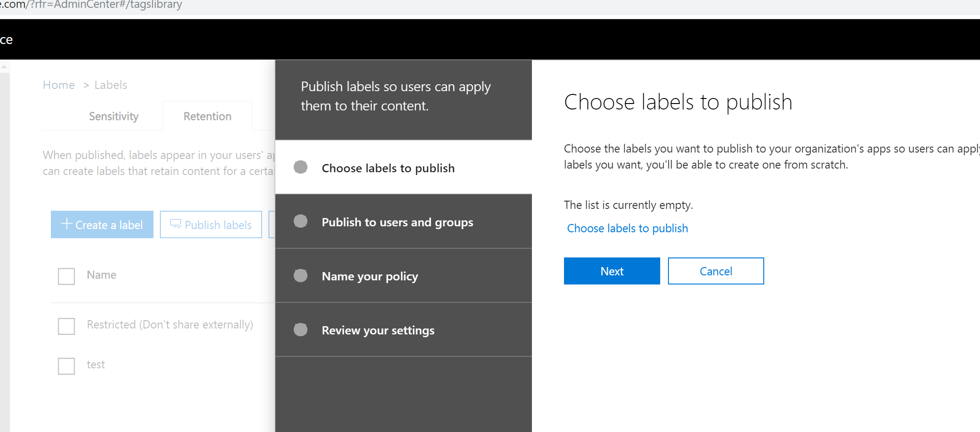Tick the checkbox for the test label
The height and width of the screenshot is (432, 980).
(x=66, y=366)
